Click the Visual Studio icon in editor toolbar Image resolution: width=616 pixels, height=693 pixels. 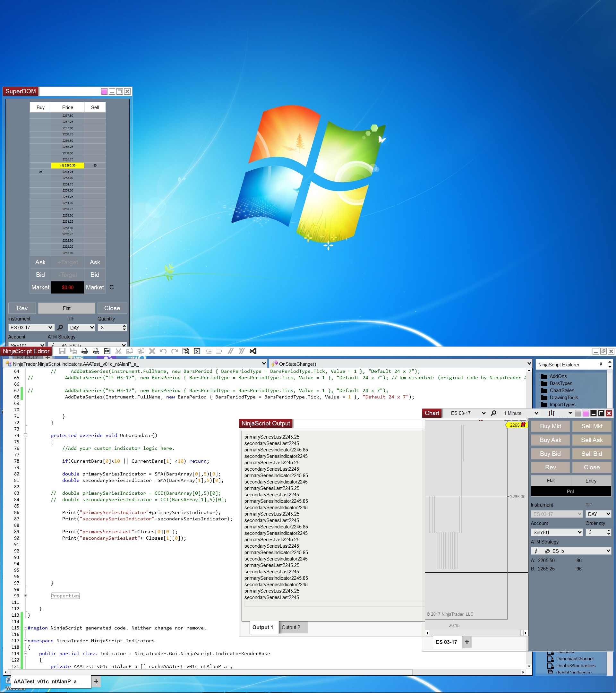point(253,351)
